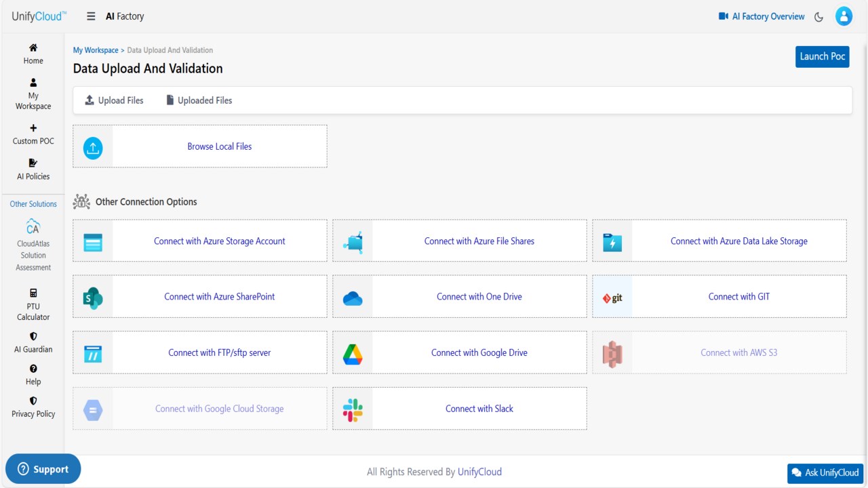Click the Slack logo icon
The width and height of the screenshot is (868, 488).
pyautogui.click(x=353, y=409)
